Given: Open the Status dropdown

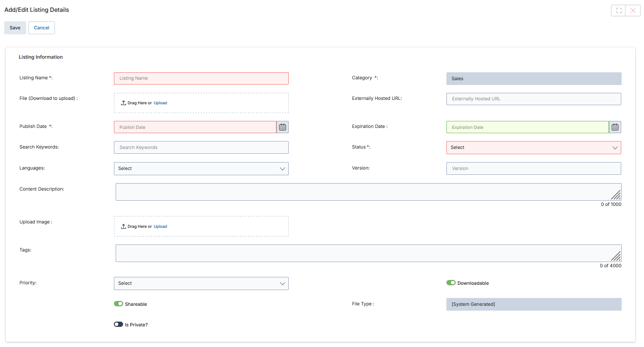Looking at the screenshot, I should (534, 148).
